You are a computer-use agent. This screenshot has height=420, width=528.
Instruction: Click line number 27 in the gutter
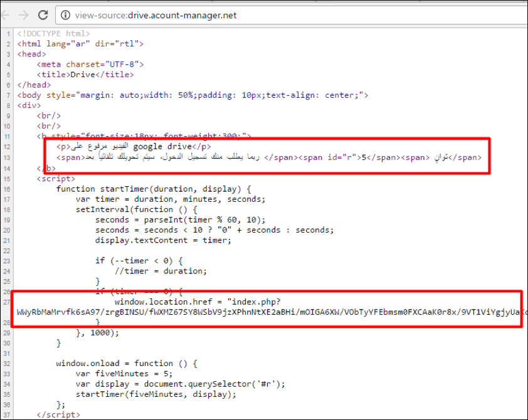point(7,302)
